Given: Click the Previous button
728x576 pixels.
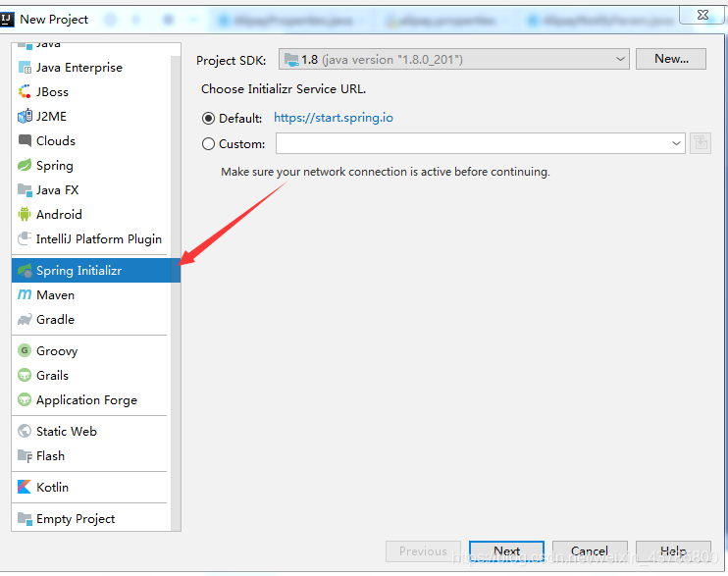Looking at the screenshot, I should 423,550.
